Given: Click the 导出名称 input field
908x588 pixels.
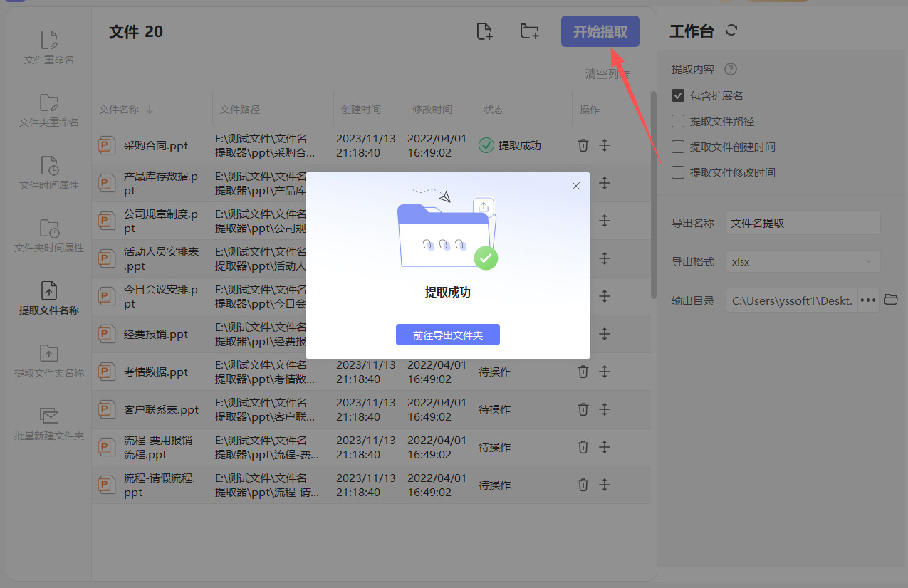Looking at the screenshot, I should tap(803, 223).
